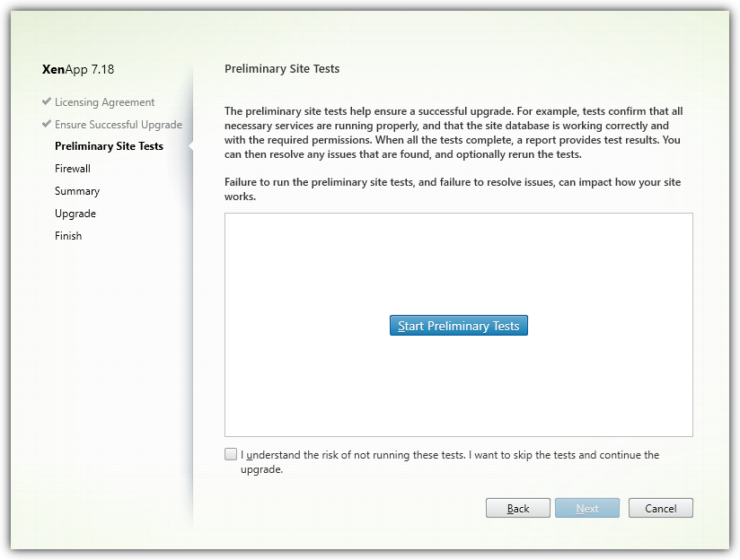Viewport: 740px width, 560px height.
Task: Open the Firewall step in the sidebar
Action: [x=73, y=169]
